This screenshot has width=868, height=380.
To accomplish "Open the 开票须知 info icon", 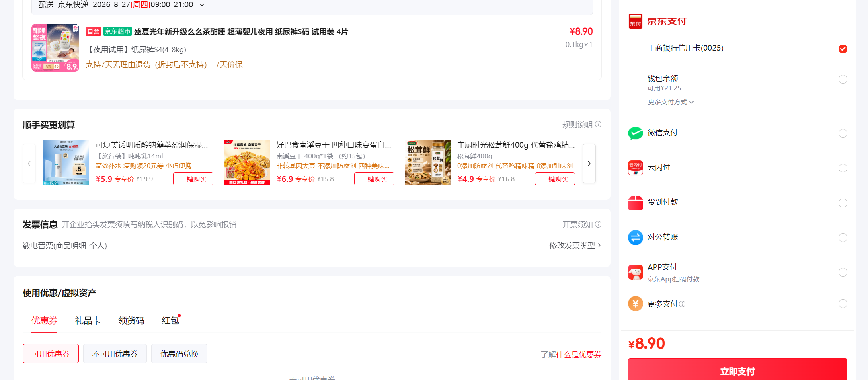I will 598,224.
